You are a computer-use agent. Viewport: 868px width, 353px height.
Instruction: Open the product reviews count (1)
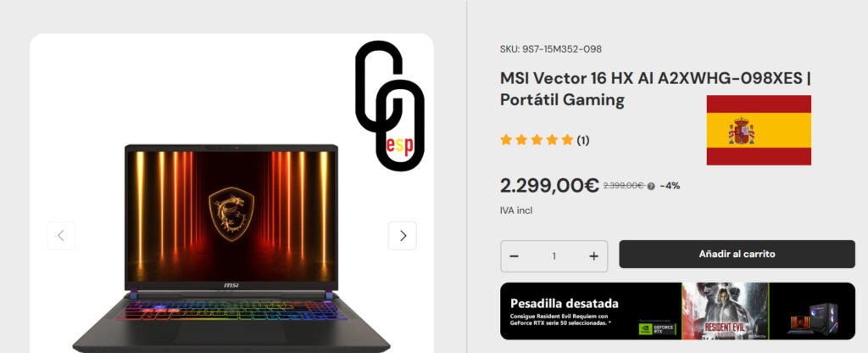click(x=583, y=140)
